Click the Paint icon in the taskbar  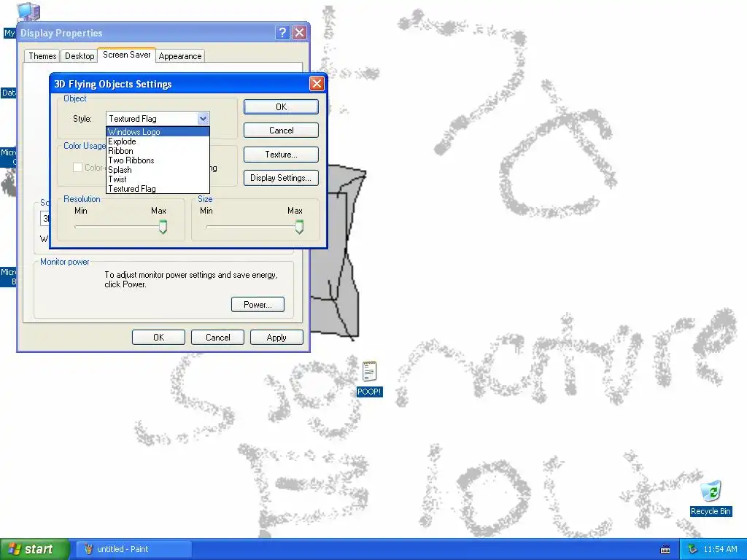coord(88,549)
